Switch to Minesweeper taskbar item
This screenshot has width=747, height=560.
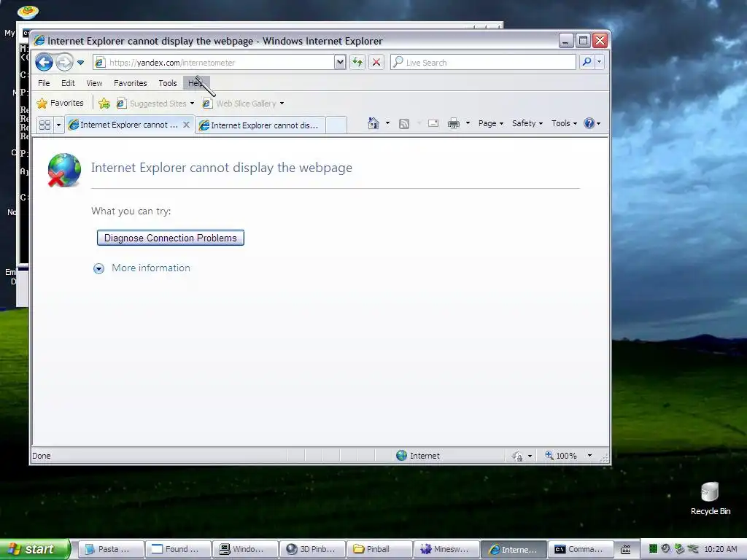click(x=446, y=549)
